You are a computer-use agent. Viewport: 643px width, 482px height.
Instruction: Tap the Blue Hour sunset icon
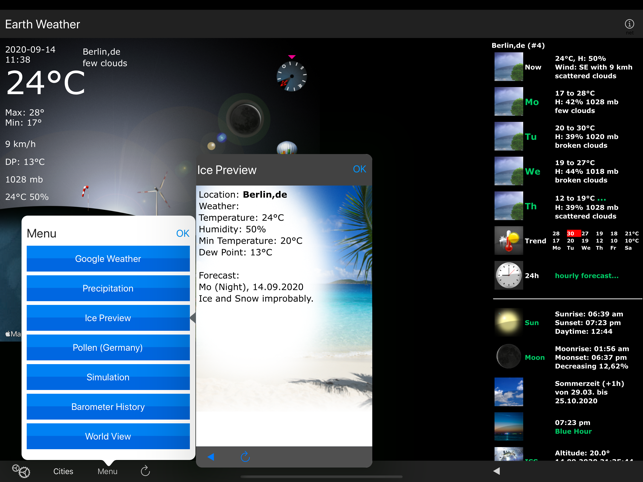508,427
